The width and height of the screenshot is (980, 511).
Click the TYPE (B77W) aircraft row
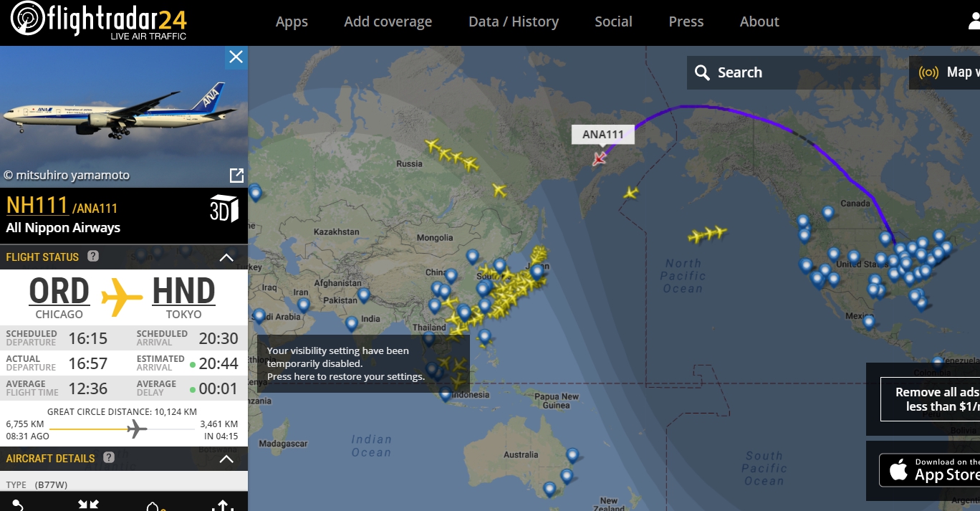[x=124, y=484]
